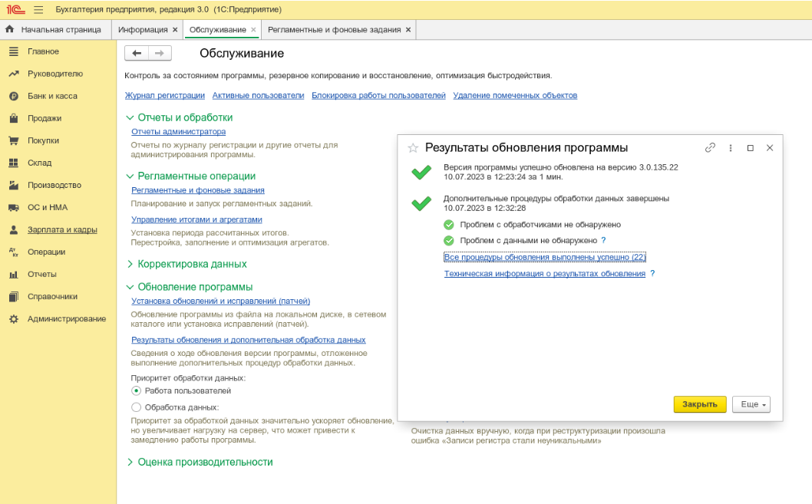Click text 'Дополнительные процедуры обработки данных завершены'
This screenshot has width=812, height=504.
pyautogui.click(x=556, y=198)
